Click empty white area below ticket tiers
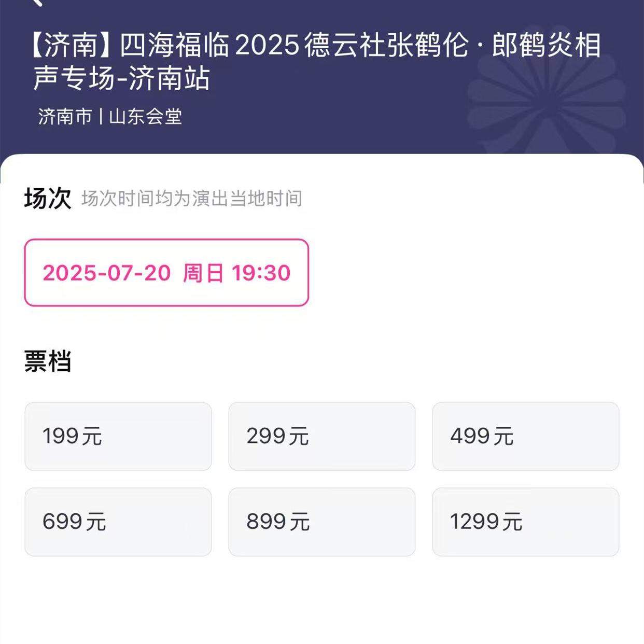 tap(322, 601)
